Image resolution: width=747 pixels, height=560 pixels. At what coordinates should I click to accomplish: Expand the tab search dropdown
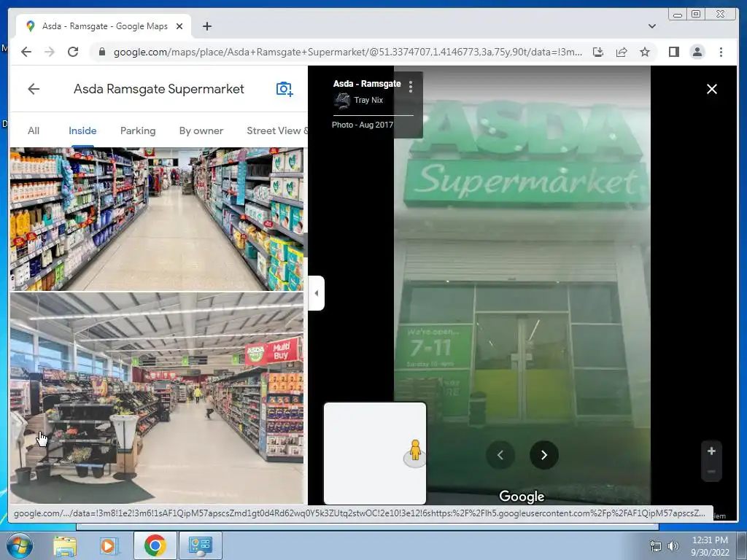click(652, 26)
